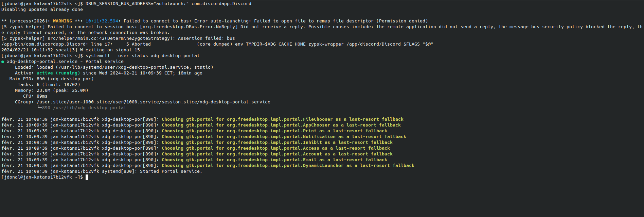Click the yellow WARNING text
Image resolution: width=644 pixels, height=217 pixels.
tap(62, 21)
